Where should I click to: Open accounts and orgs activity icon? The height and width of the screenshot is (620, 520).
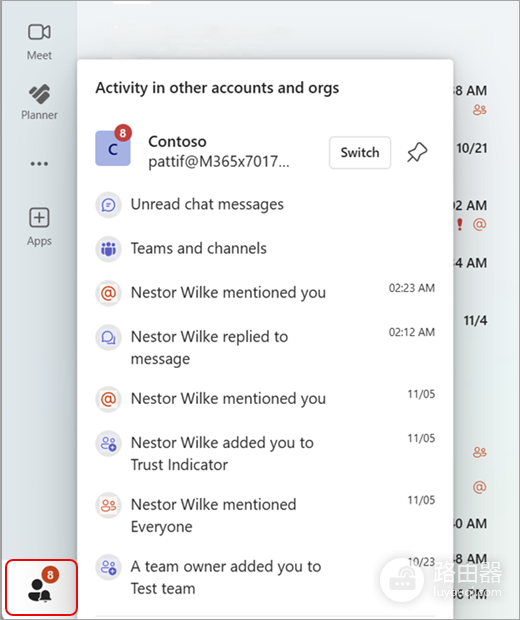pyautogui.click(x=41, y=587)
